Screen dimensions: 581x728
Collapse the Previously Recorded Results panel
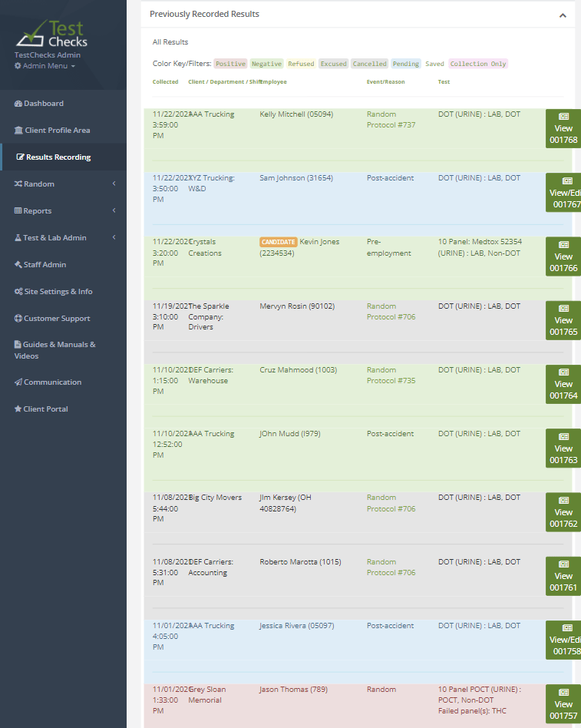pos(563,14)
